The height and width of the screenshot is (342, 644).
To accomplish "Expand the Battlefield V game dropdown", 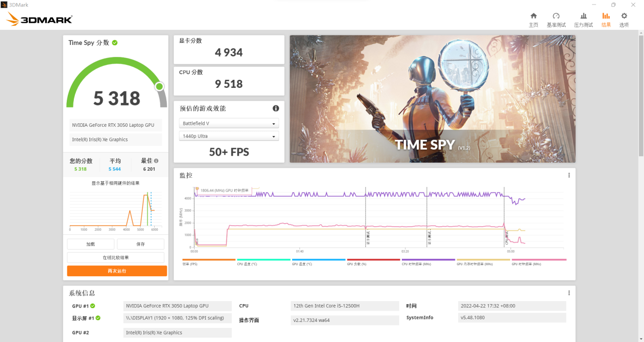I will 229,124.
